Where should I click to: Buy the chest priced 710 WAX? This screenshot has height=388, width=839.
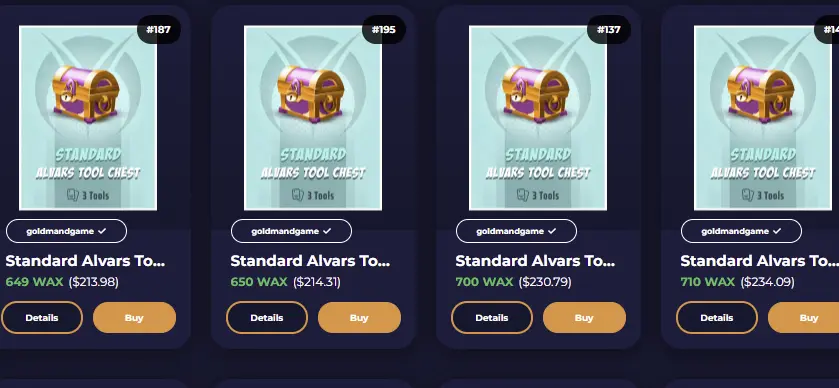coord(805,318)
